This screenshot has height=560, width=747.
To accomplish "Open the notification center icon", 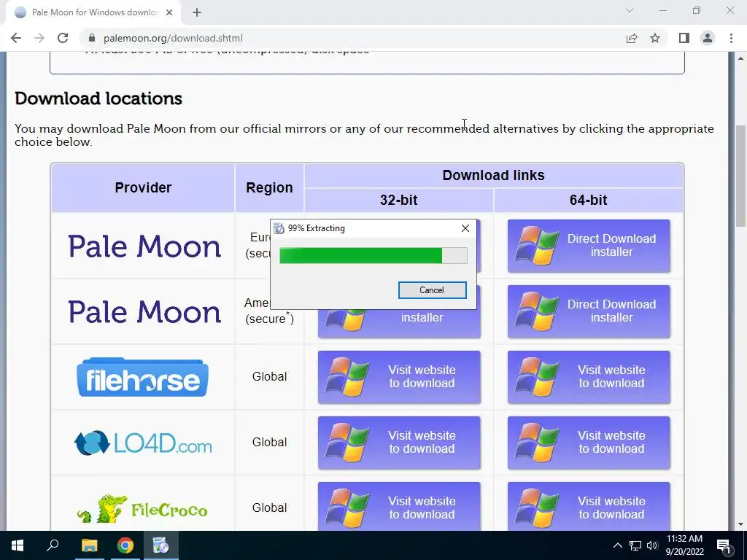I will 724,545.
